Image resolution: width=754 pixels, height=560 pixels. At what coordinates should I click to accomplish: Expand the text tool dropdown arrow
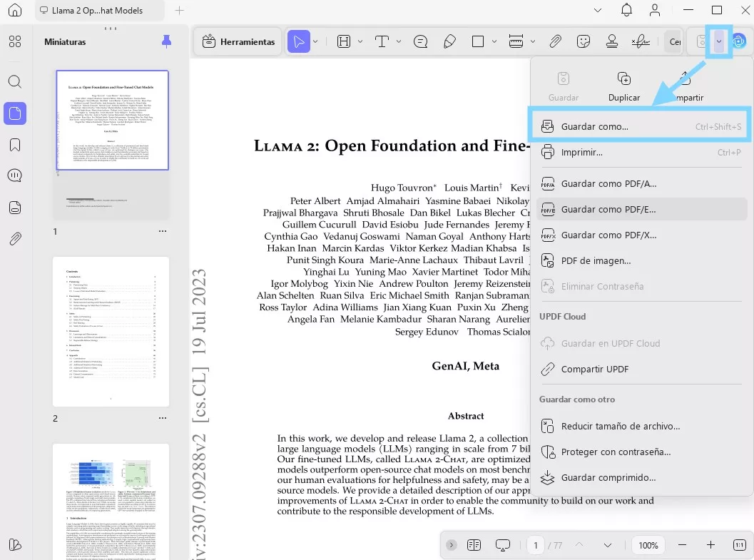pos(399,42)
